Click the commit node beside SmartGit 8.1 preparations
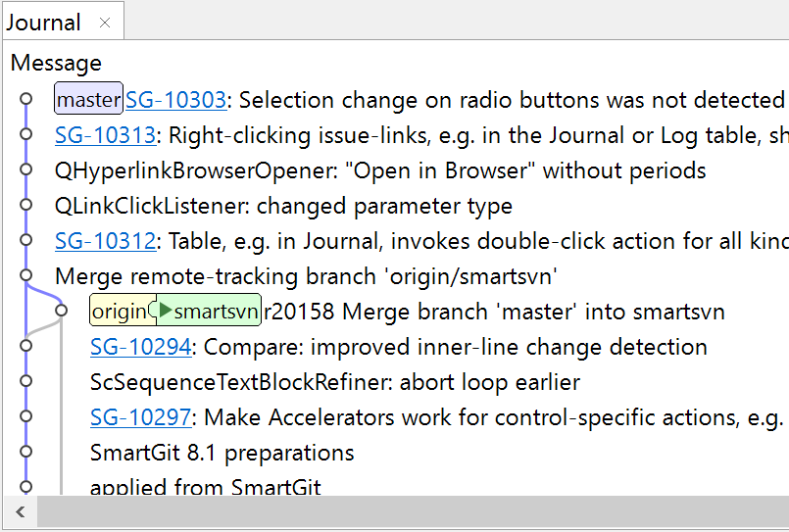Image resolution: width=789 pixels, height=532 pixels. [x=26, y=452]
